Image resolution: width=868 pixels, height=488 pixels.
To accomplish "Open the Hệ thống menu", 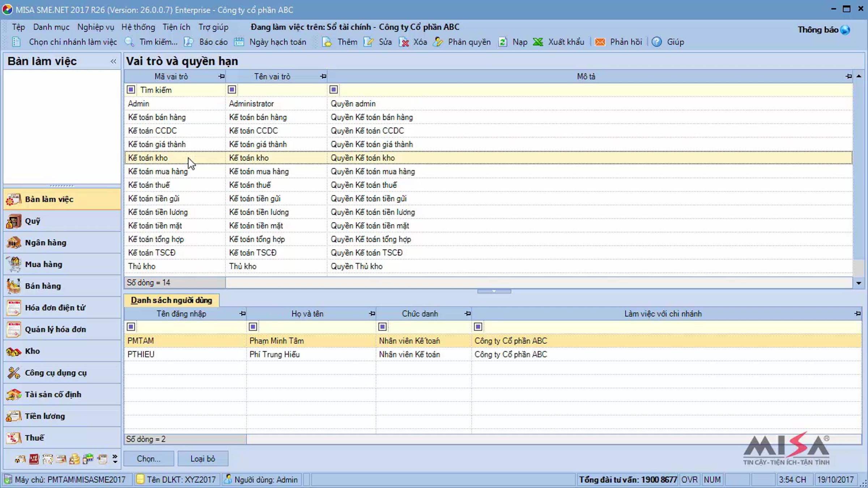I will (x=138, y=27).
